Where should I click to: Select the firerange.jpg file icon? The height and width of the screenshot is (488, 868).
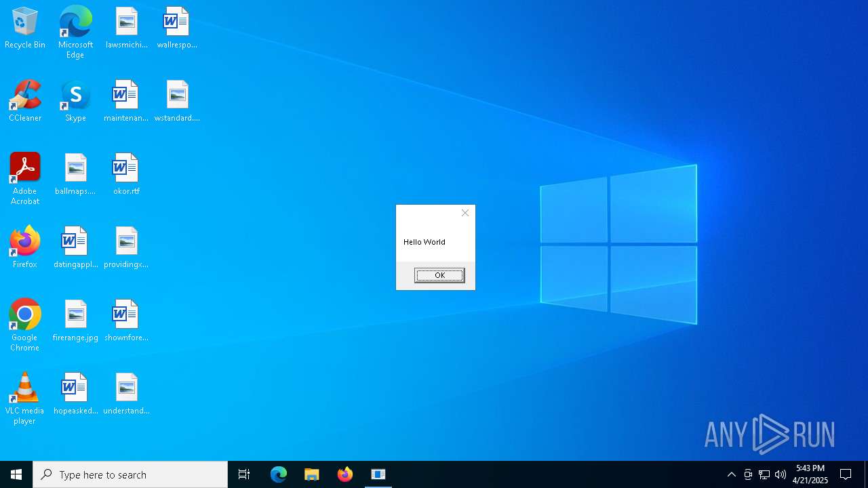tap(75, 321)
